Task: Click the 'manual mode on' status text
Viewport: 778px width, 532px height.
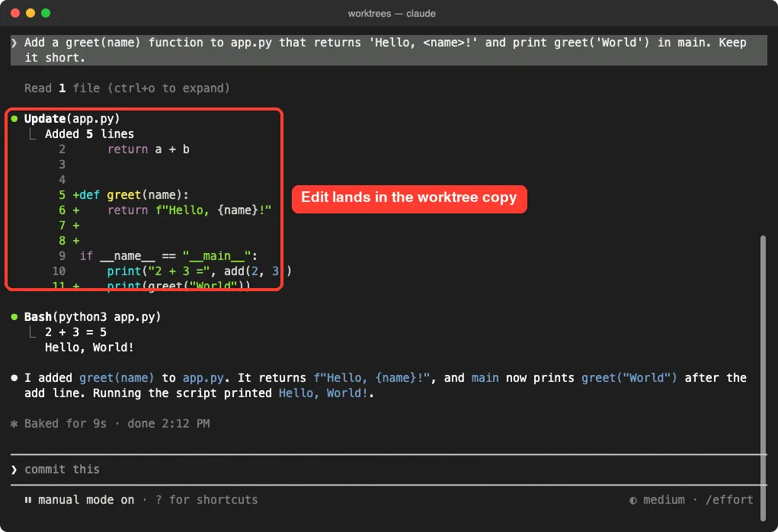Action: click(86, 500)
